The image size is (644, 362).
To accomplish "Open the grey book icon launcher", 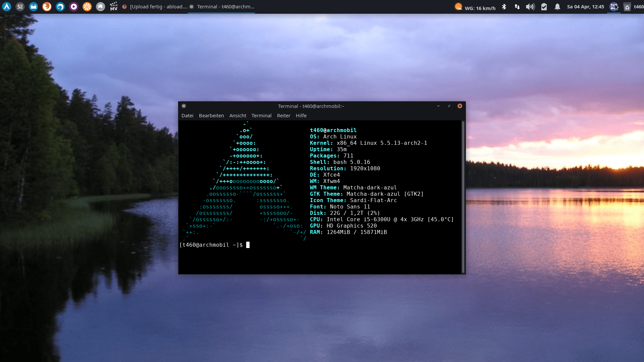I will 101,7.
